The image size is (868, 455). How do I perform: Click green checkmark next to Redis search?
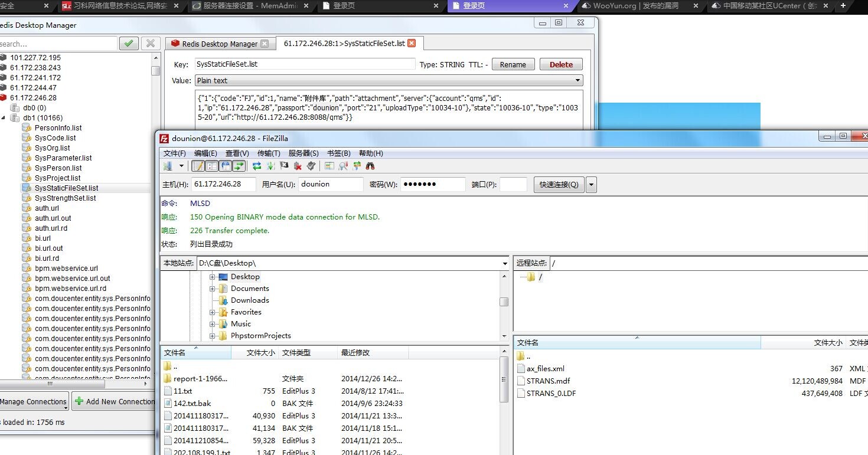pyautogui.click(x=129, y=43)
